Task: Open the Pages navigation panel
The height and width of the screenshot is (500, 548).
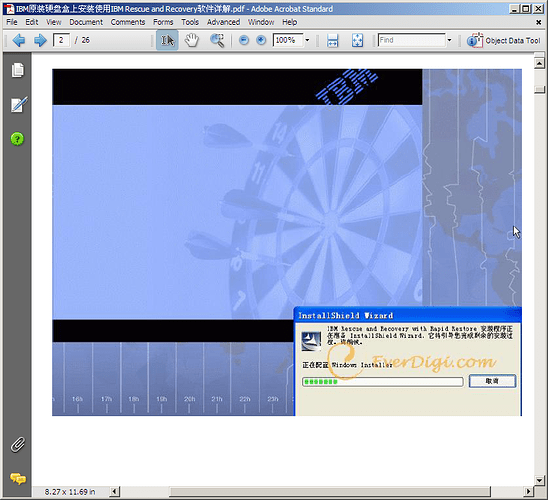Action: (x=17, y=70)
